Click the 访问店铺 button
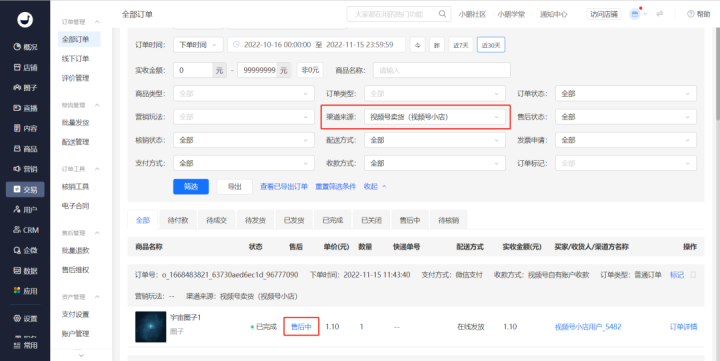 (604, 14)
